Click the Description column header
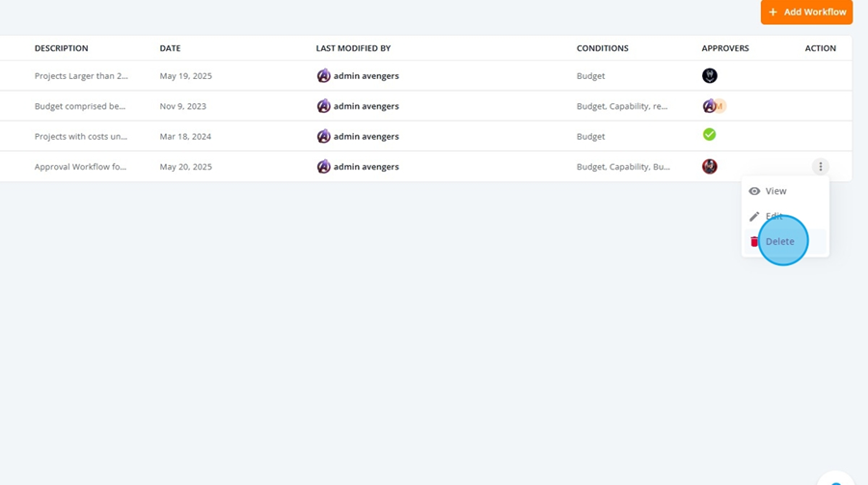 click(62, 48)
